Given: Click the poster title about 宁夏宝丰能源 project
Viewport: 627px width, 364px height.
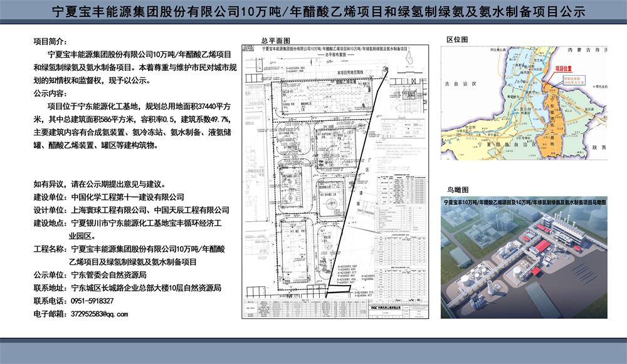Looking at the screenshot, I should [319, 11].
